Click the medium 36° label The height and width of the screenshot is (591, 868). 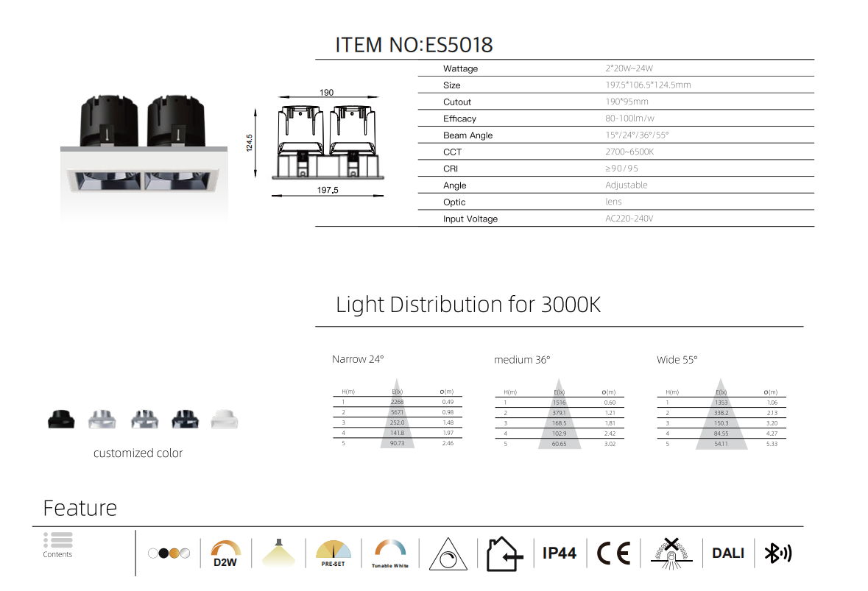522,360
